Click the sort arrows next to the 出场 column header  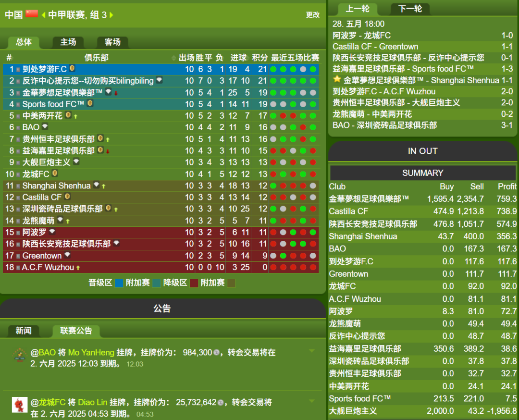(174, 58)
